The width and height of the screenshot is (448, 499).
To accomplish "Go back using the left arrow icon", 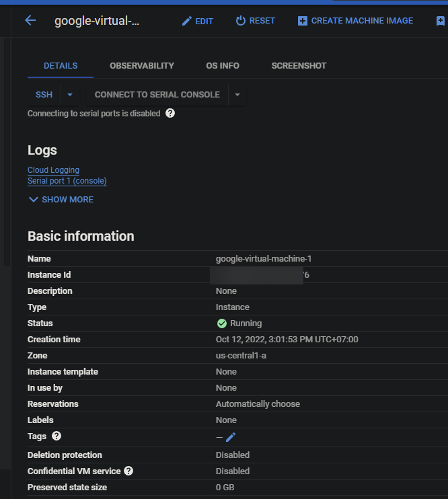I will (30, 21).
